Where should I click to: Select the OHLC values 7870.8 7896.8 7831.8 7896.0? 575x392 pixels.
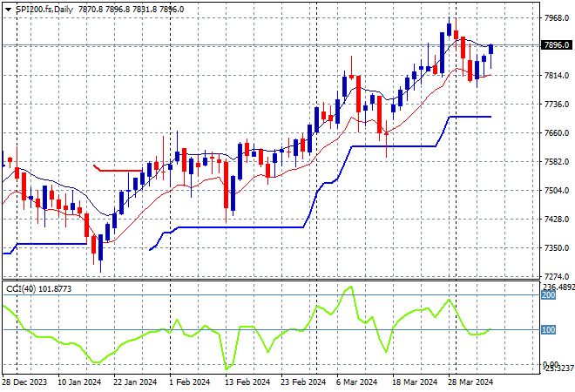tap(131, 10)
